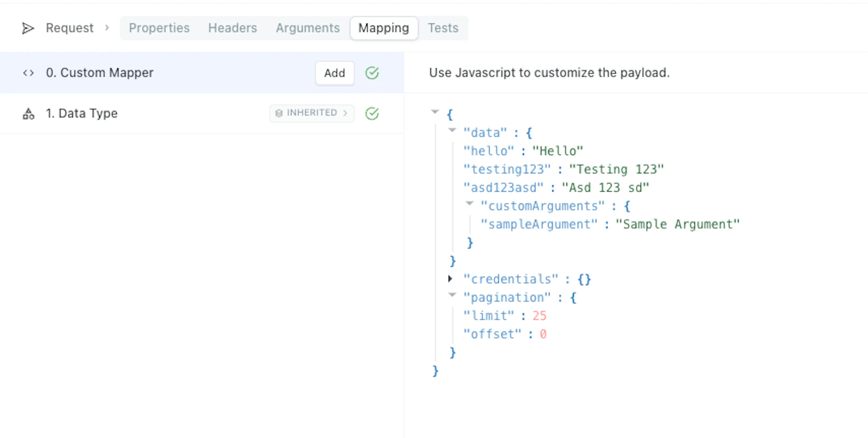Image resolution: width=868 pixels, height=438 pixels.
Task: Open the Headers tab
Action: point(233,28)
